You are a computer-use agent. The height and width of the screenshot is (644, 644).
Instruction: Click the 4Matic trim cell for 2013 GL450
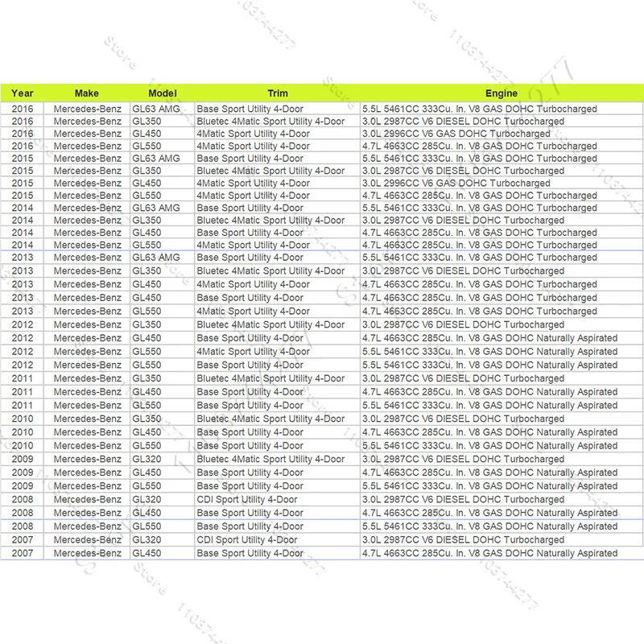coord(277,284)
